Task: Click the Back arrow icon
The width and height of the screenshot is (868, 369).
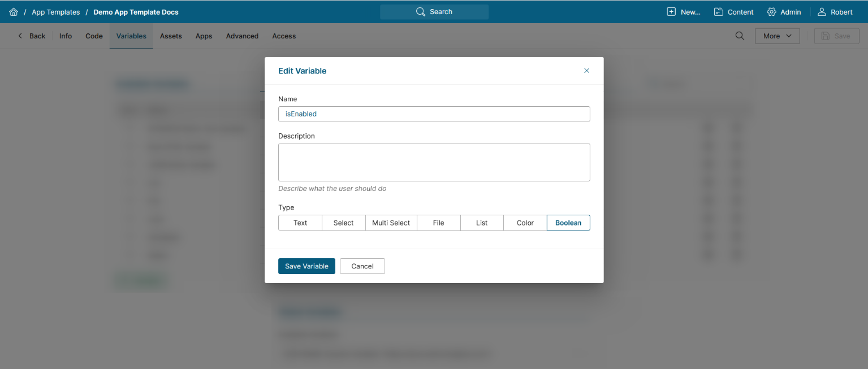Action: [20, 36]
